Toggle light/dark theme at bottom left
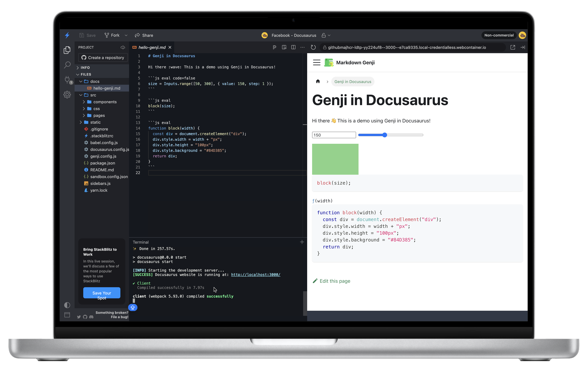The width and height of the screenshot is (588, 371). tap(67, 305)
